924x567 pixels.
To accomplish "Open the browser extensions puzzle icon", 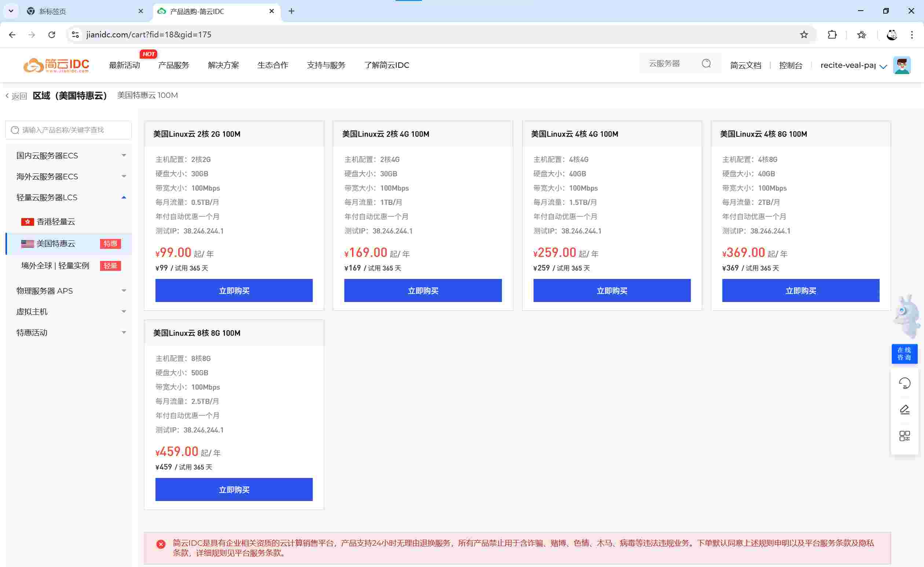I will (x=832, y=34).
